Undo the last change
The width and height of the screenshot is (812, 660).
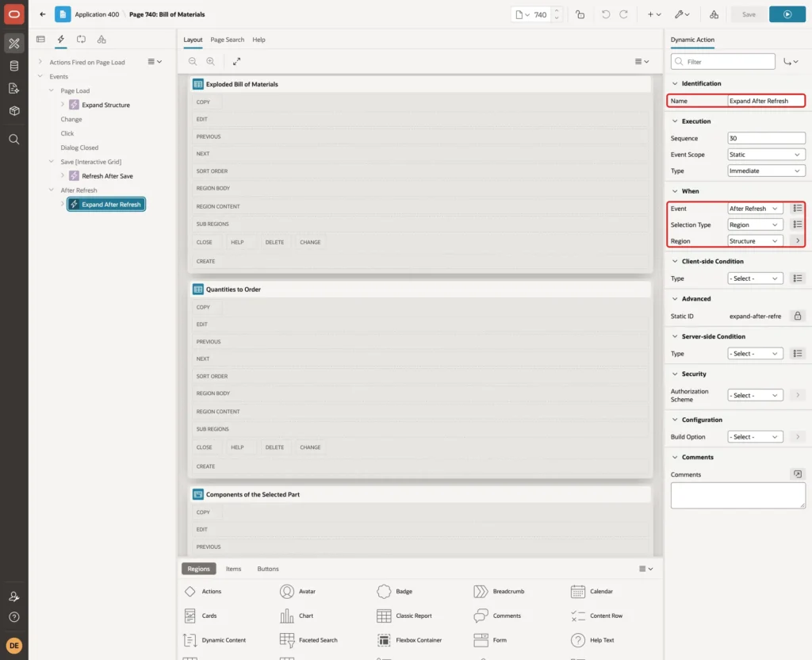point(605,14)
